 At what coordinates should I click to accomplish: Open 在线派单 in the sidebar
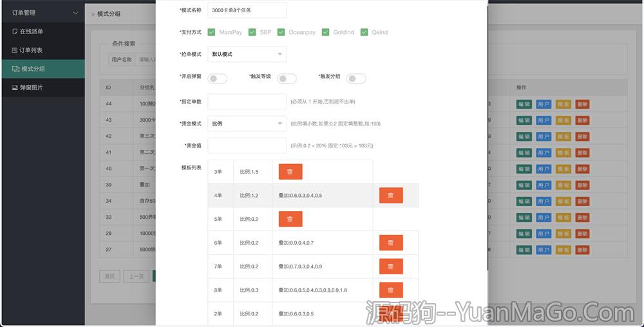point(43,31)
